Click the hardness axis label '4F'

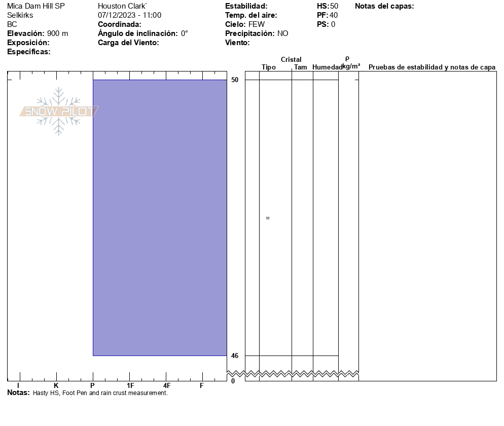click(x=167, y=385)
